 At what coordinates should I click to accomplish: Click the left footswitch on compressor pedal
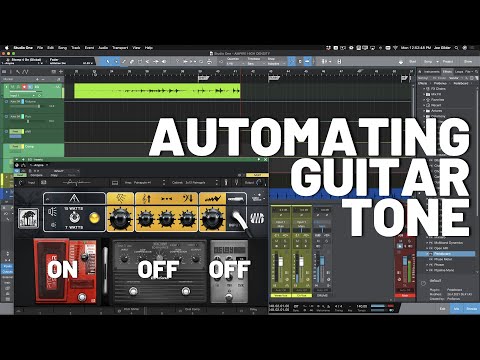pyautogui.click(x=133, y=291)
